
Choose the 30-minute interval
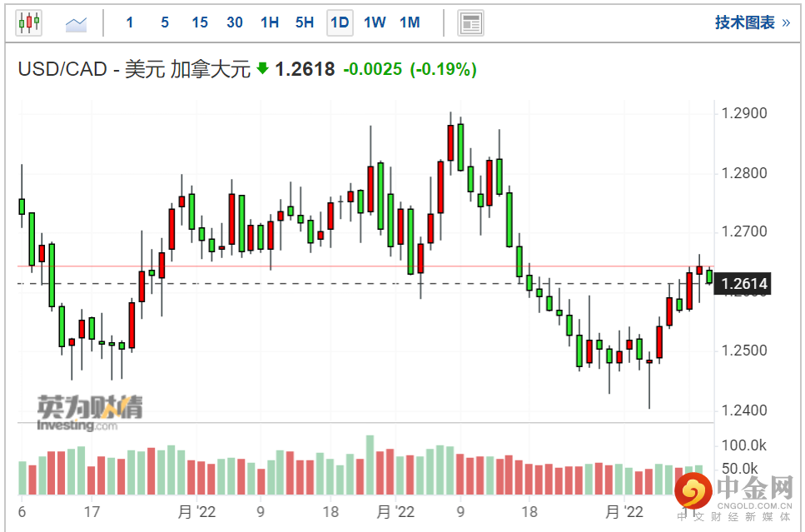pos(235,22)
